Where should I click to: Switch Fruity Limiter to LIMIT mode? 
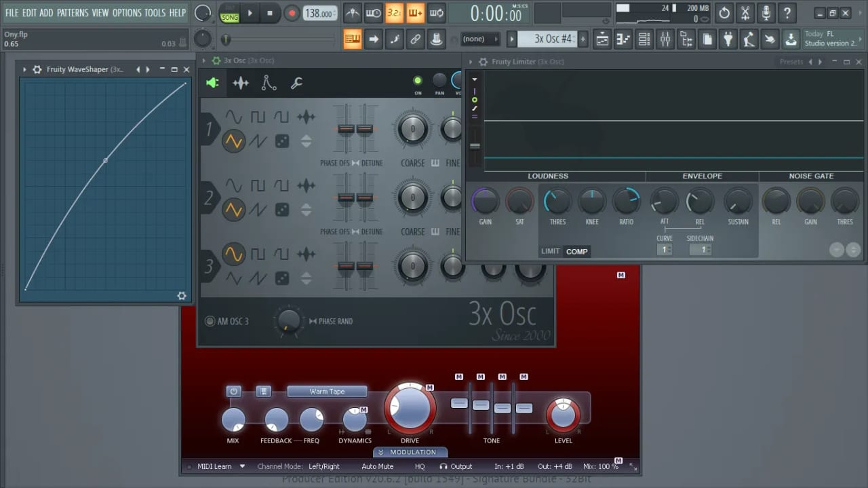(551, 251)
